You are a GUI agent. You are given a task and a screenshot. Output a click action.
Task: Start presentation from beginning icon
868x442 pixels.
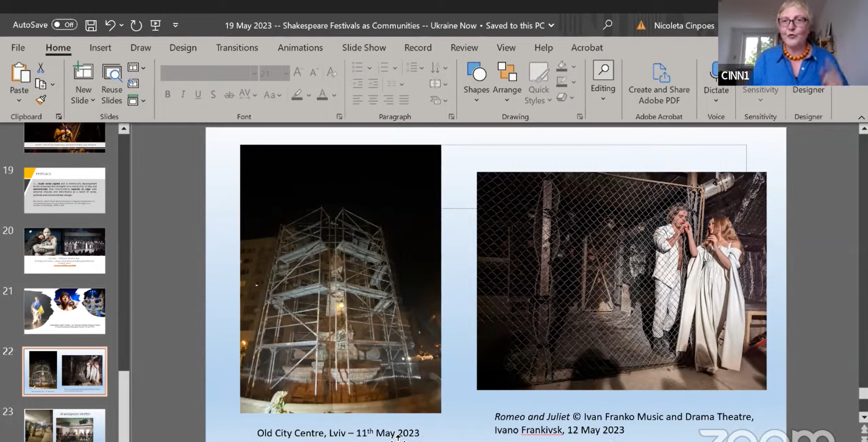coord(156,25)
